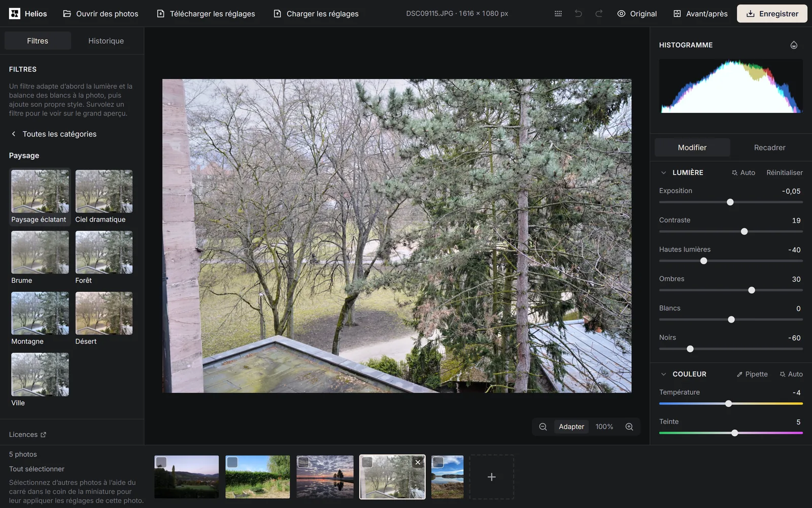812x508 pixels.
Task: Open the grid view icon in top bar
Action: tap(558, 14)
